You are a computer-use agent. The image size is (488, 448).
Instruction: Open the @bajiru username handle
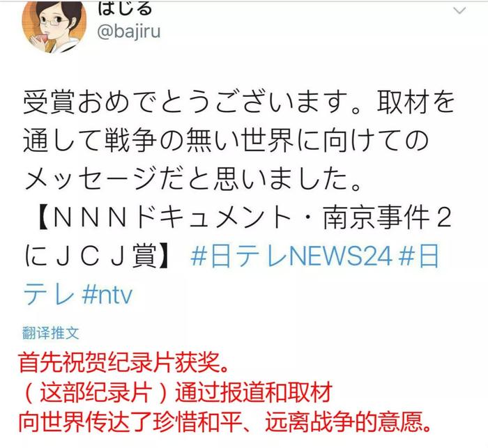click(129, 31)
